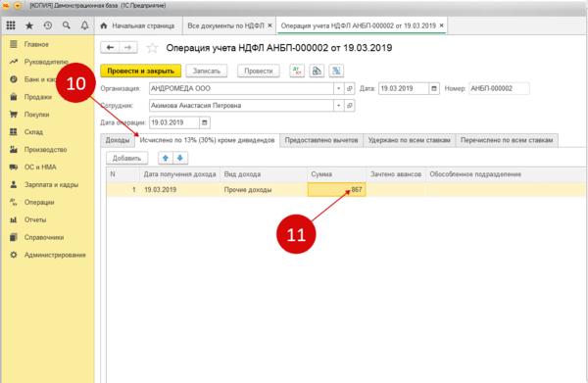Switch to Удержано по всем ставкам tab
This screenshot has width=588, height=383.
pos(409,140)
